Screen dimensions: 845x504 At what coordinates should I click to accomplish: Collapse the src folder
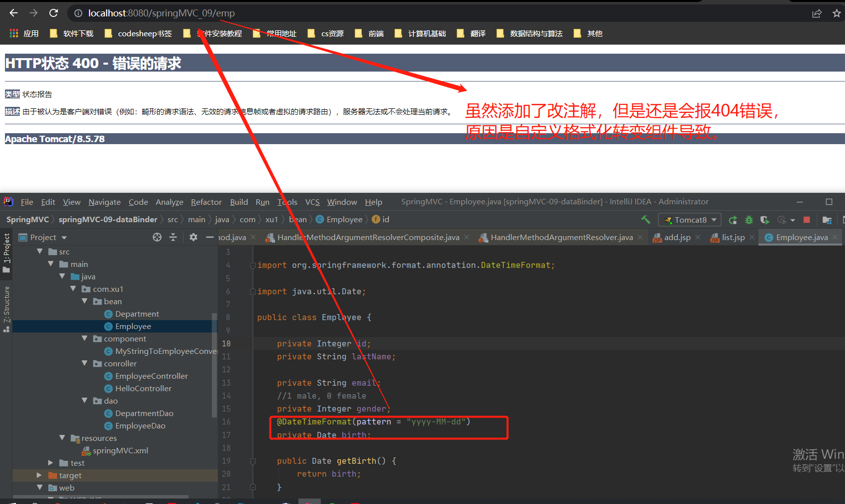pyautogui.click(x=40, y=252)
